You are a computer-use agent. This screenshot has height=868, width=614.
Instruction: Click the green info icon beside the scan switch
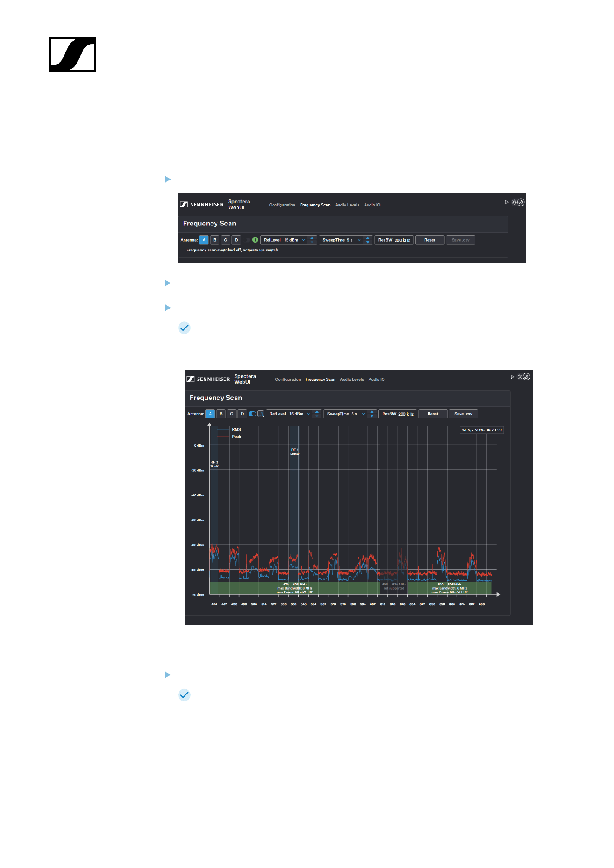(x=255, y=240)
